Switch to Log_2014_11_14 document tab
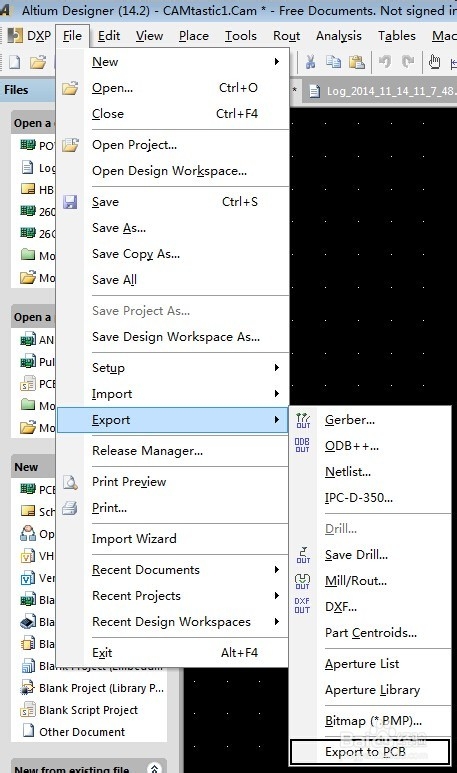 coord(382,91)
